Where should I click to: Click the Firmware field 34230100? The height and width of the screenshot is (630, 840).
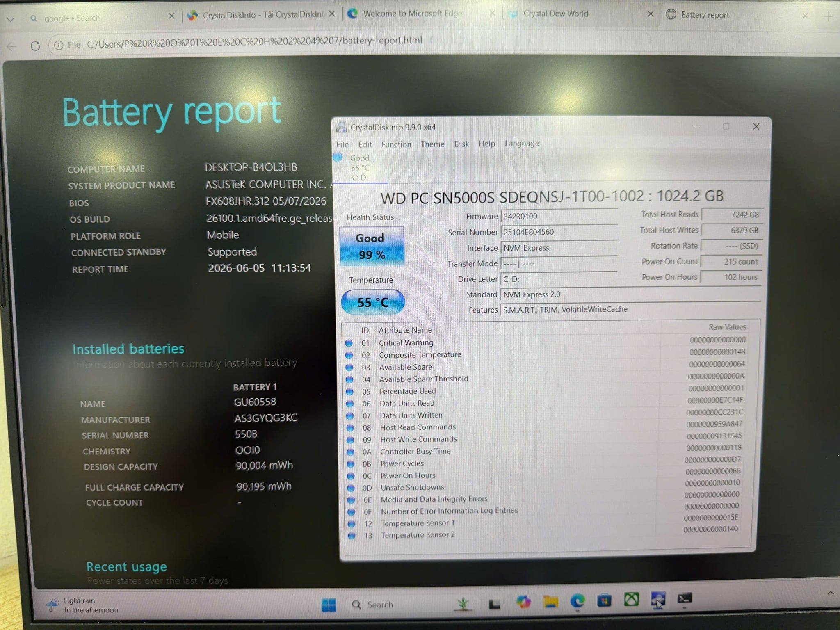coord(559,216)
